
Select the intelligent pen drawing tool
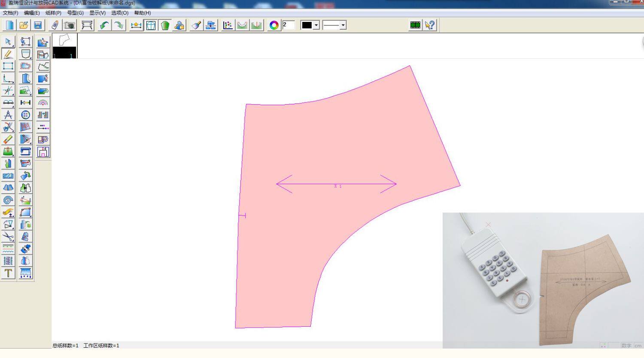pos(8,54)
